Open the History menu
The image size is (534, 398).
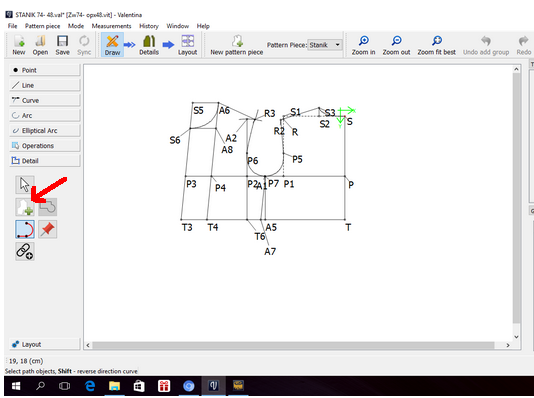(x=149, y=26)
